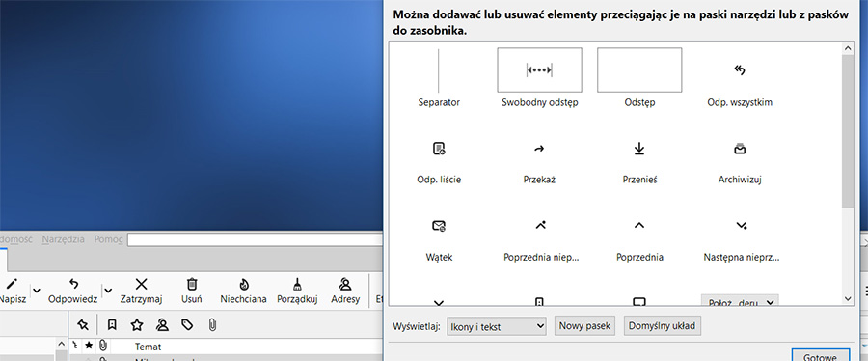
Task: Click the Porządkuj broom icon
Action: pos(297,284)
